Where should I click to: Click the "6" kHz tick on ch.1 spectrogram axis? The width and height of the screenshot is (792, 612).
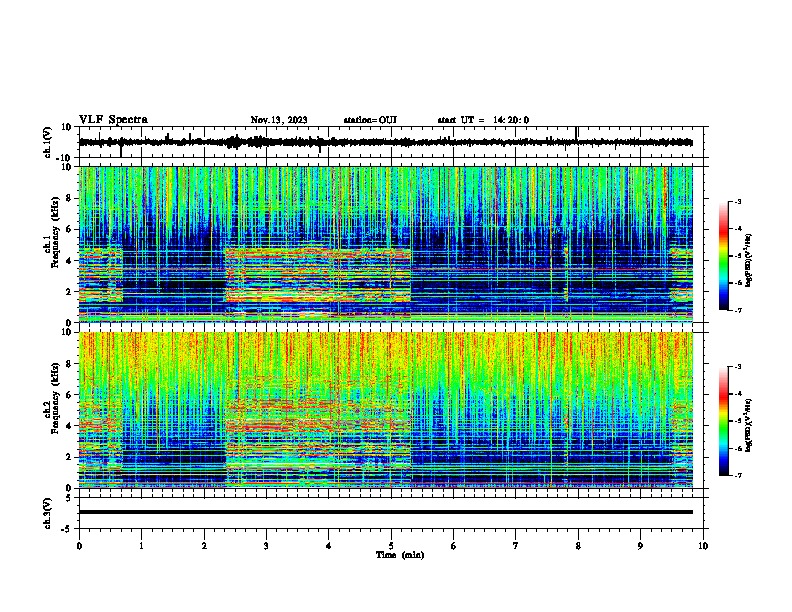tap(69, 229)
